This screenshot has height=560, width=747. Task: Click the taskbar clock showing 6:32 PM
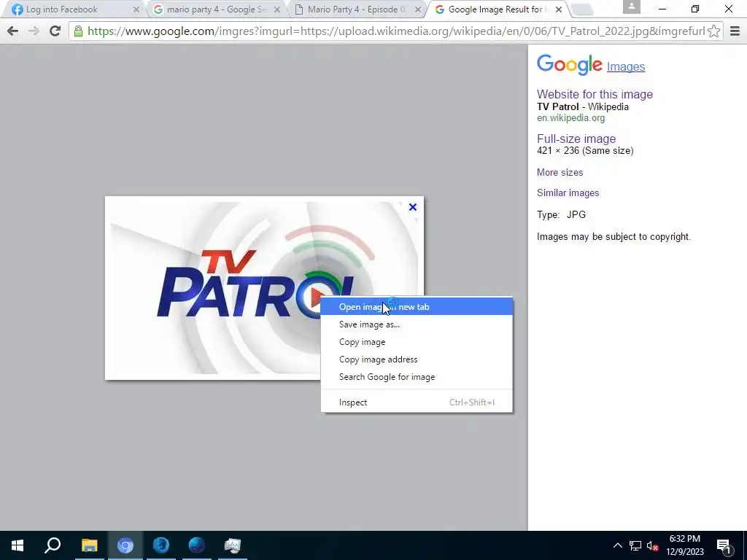[684, 545]
